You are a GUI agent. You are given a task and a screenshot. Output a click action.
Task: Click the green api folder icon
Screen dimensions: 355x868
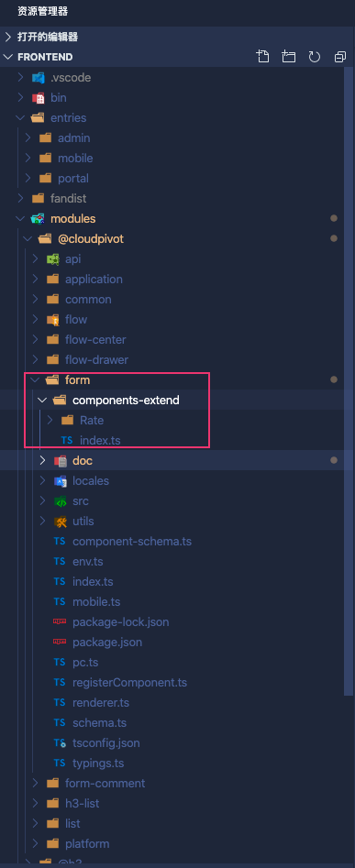click(52, 259)
